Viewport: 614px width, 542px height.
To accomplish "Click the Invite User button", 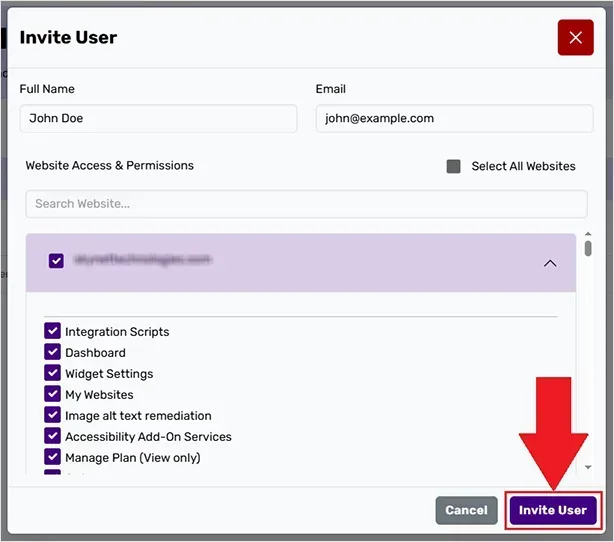I will (552, 510).
